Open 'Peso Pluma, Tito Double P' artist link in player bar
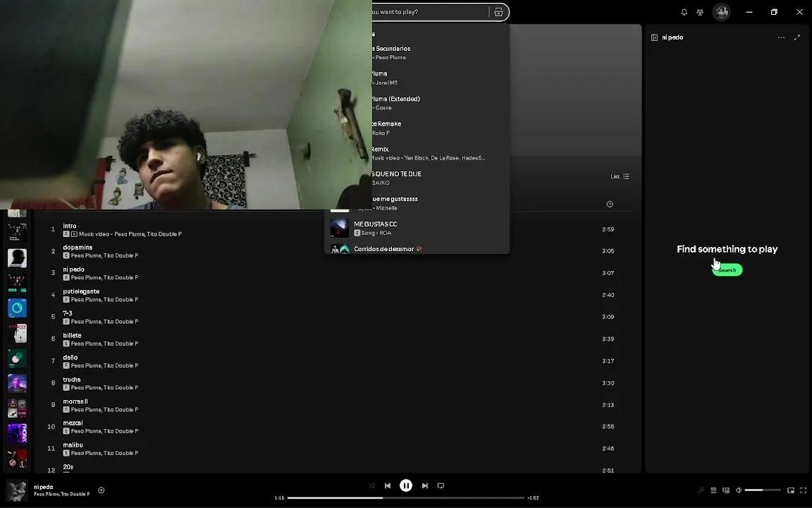812x508 pixels. point(61,494)
